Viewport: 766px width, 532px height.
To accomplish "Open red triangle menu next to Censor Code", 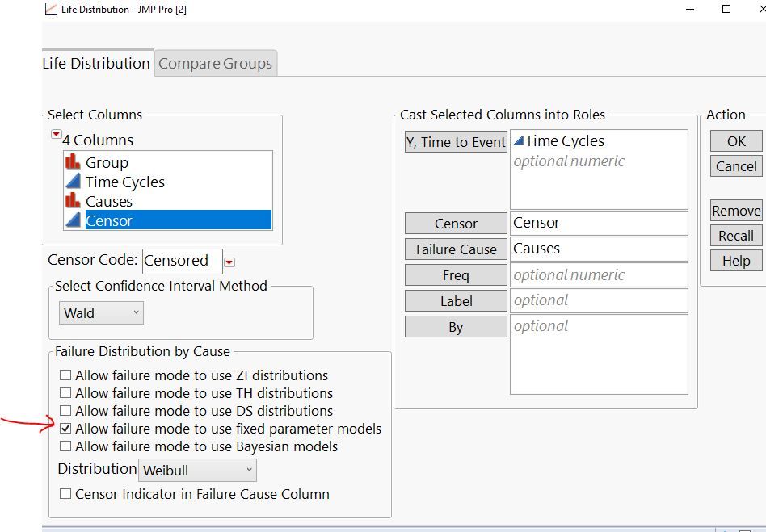I will click(x=230, y=262).
